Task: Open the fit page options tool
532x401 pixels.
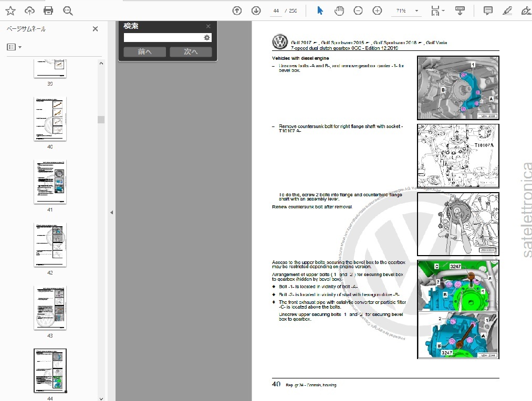Action: coord(437,11)
